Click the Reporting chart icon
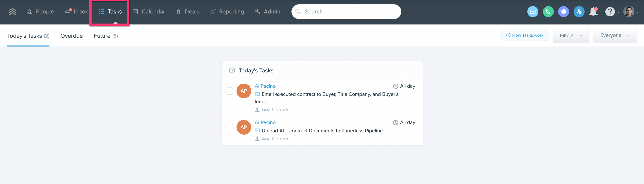This screenshot has width=644, height=184. (x=213, y=12)
